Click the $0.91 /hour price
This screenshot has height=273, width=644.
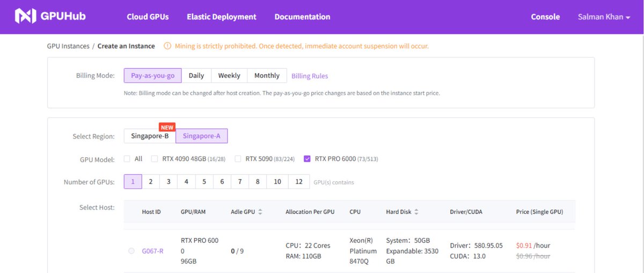coord(533,246)
